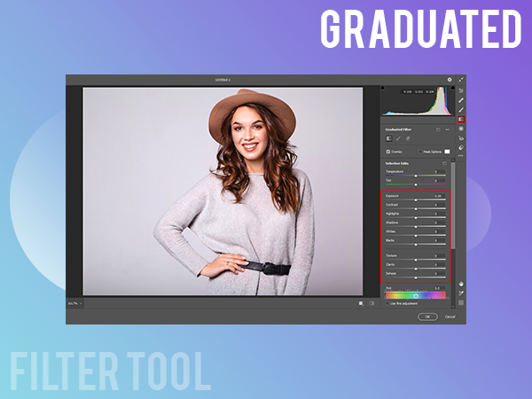Screen dimensions: 532x399
Task: Open Camera Raw preferences gear
Action: point(450,80)
